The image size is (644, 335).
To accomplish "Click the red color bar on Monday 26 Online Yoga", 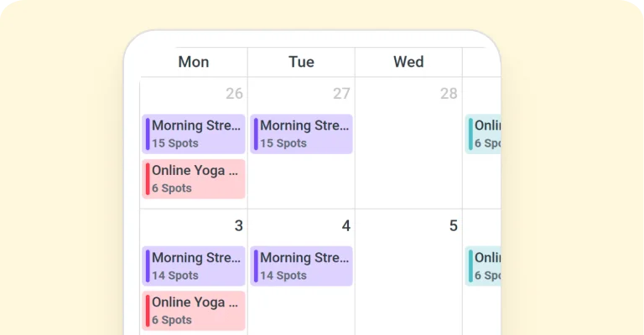I will click(x=148, y=179).
